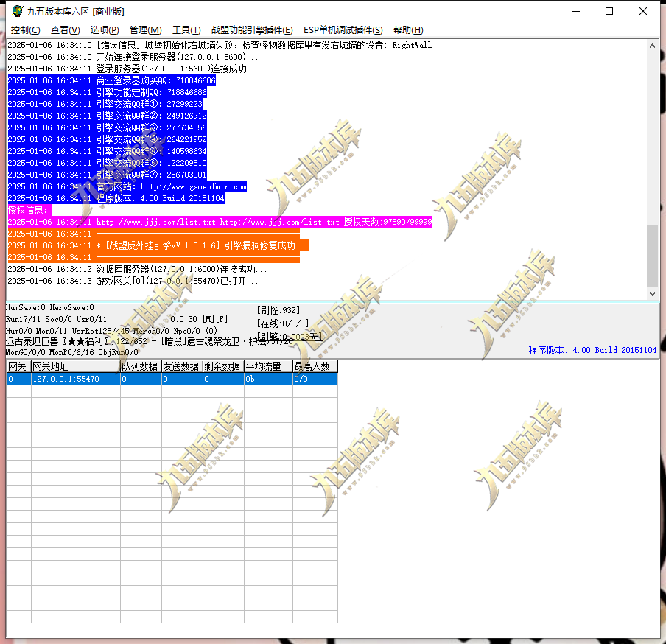Click the 游戏网关 已打开 log line
666x644 pixels.
pos(133,281)
